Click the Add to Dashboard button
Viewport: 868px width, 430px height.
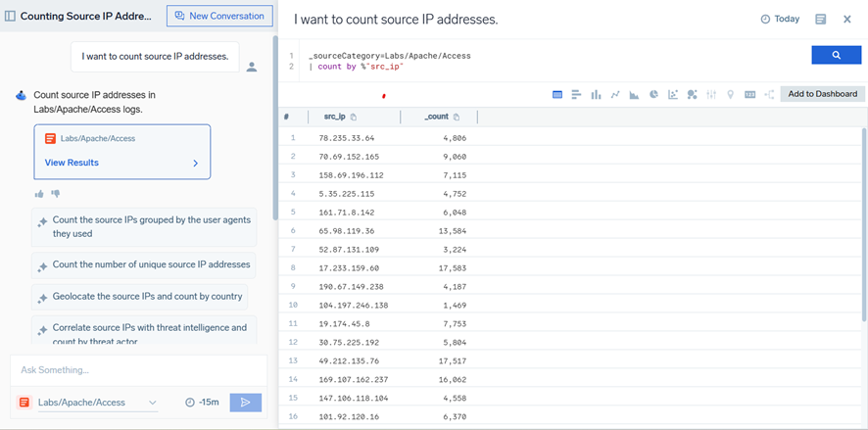(x=822, y=94)
